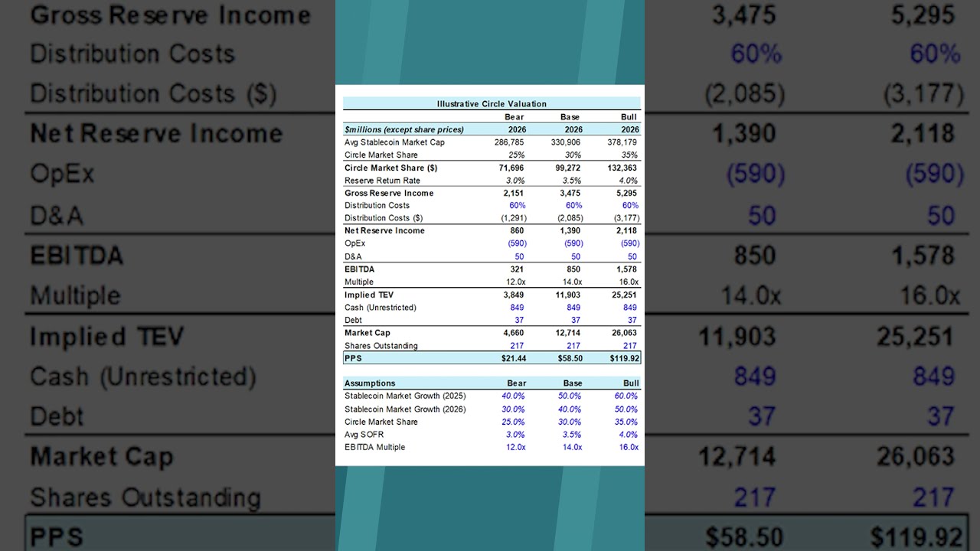Click the Avg Stablecoin Market Cap row label

coord(394,142)
